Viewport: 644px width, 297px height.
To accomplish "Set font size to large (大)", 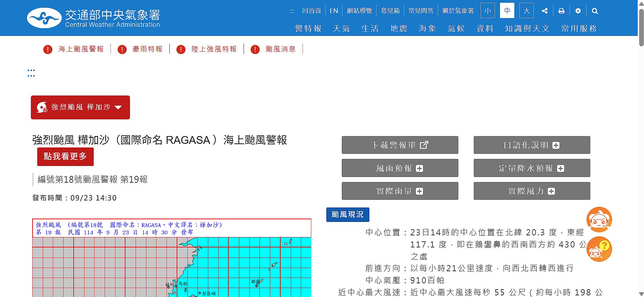I will click(526, 11).
